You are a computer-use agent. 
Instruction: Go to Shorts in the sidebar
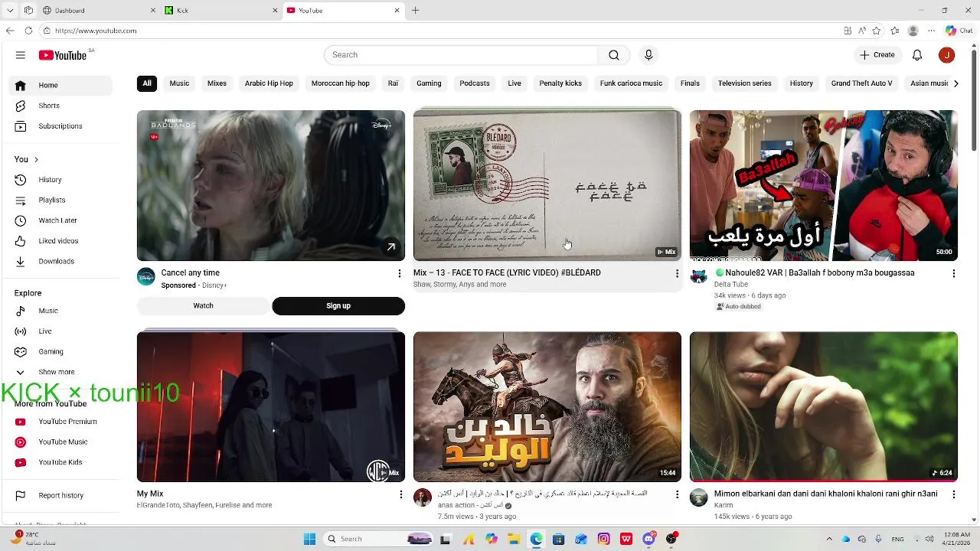[x=61, y=106]
